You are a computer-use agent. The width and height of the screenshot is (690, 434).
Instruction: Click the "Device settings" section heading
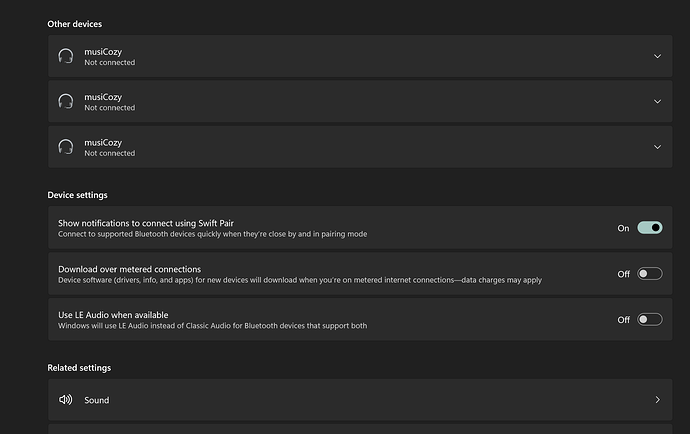(77, 195)
